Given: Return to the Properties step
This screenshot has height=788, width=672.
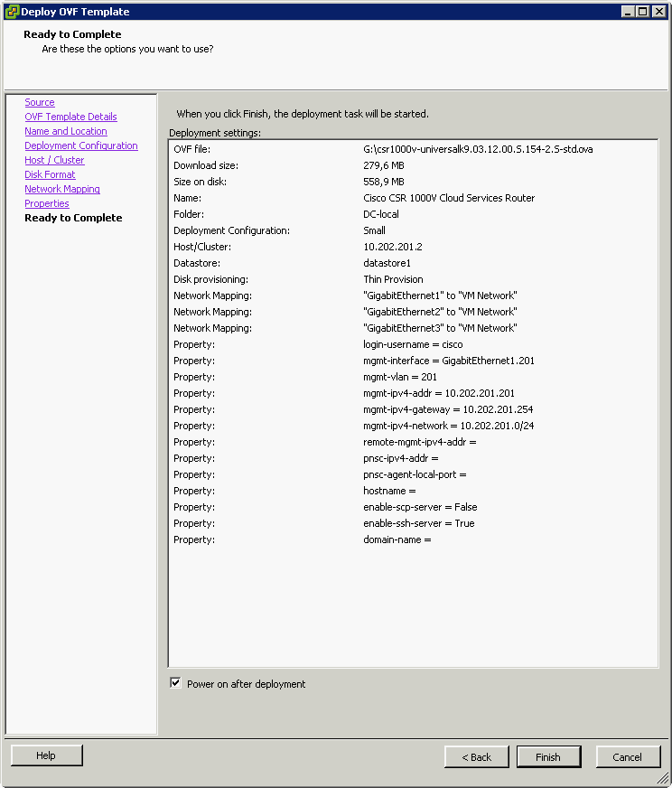Looking at the screenshot, I should [x=47, y=203].
